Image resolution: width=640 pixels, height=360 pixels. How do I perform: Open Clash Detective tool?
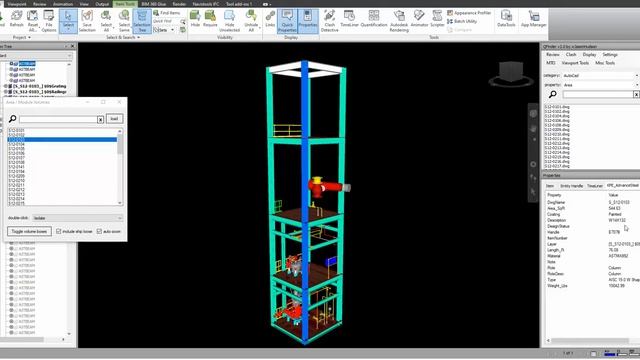(x=329, y=21)
